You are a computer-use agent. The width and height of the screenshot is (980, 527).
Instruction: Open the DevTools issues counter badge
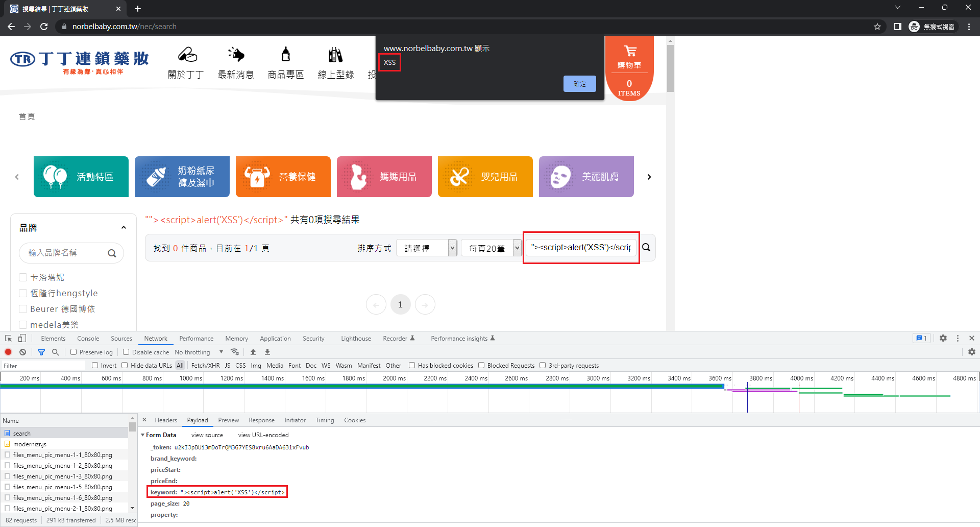921,338
